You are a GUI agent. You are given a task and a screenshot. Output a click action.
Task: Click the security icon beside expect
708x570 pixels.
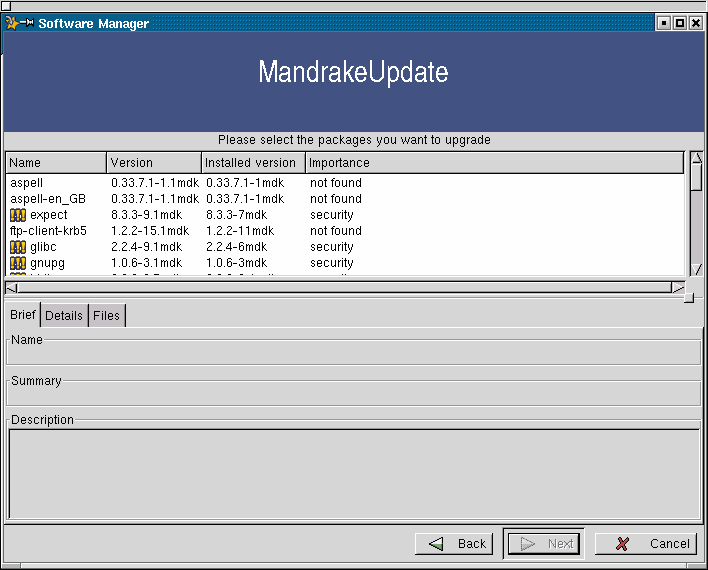[x=18, y=215]
